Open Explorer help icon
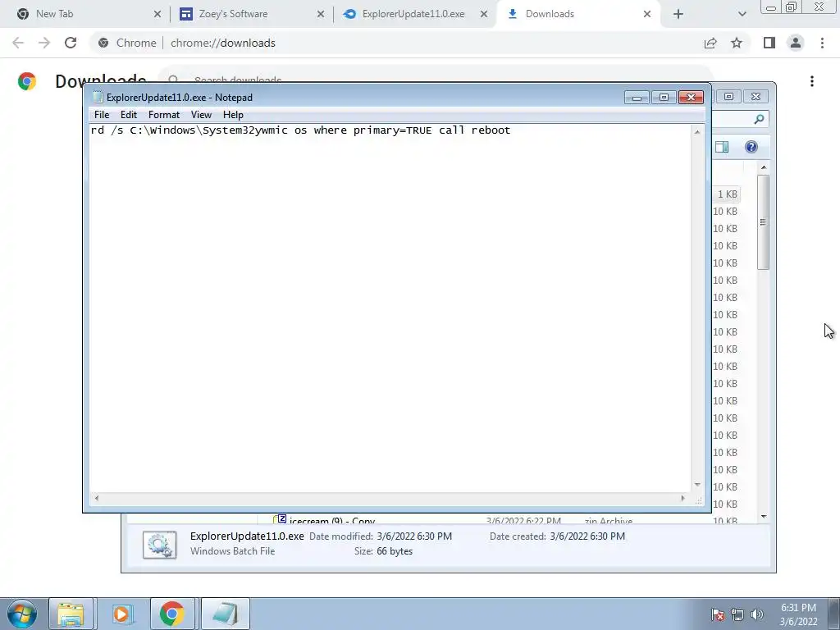This screenshot has height=630, width=840. click(x=751, y=147)
